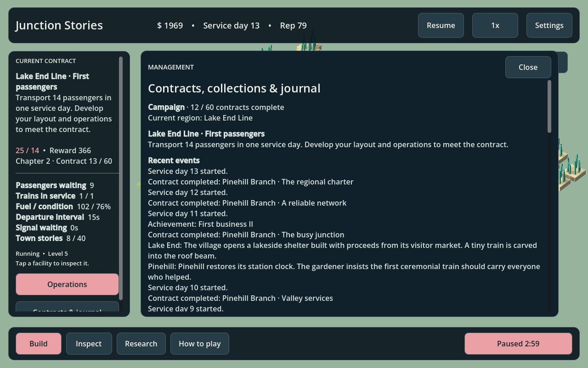Change the 1x game speed
The width and height of the screenshot is (588, 368).
[x=495, y=25]
